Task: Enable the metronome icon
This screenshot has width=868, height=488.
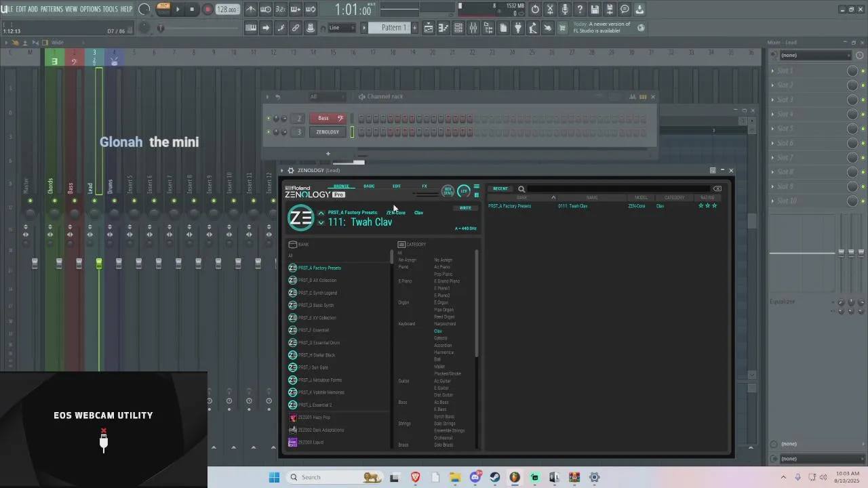Action: (251, 9)
